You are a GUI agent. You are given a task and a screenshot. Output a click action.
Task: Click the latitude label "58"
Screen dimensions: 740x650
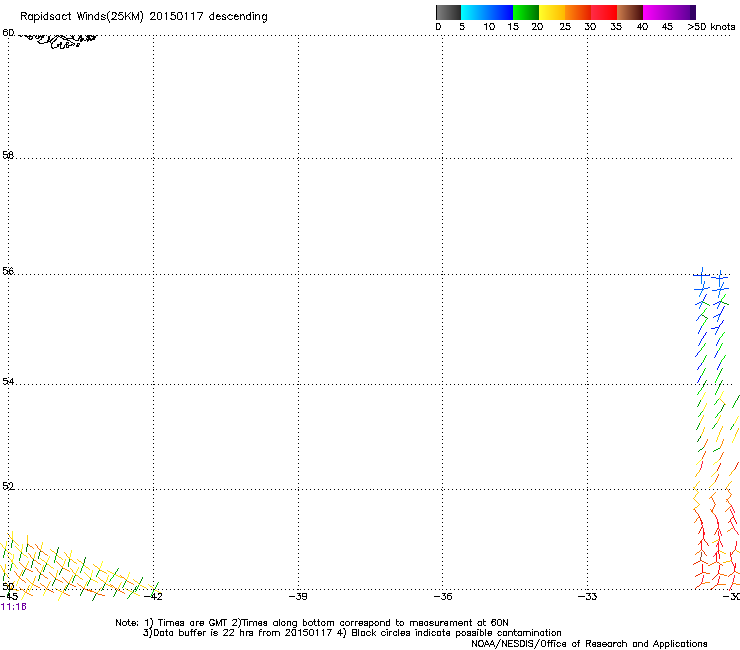pyautogui.click(x=8, y=155)
